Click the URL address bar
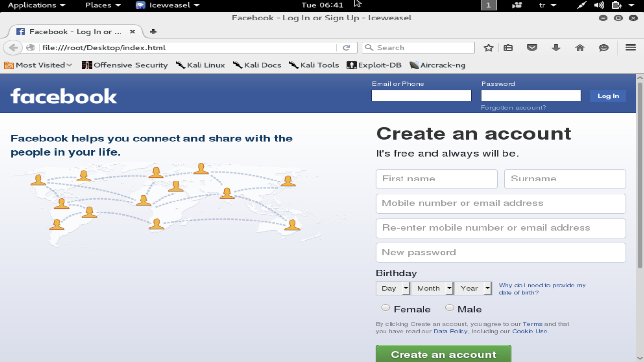Viewport: 644px width, 362px height. tap(188, 48)
